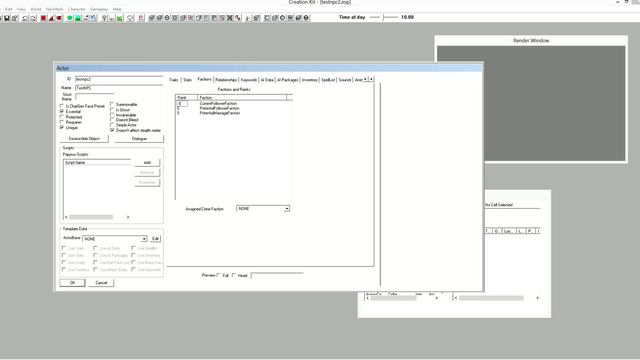Open the View menu
Screen dimensions: 640x360
21,9
